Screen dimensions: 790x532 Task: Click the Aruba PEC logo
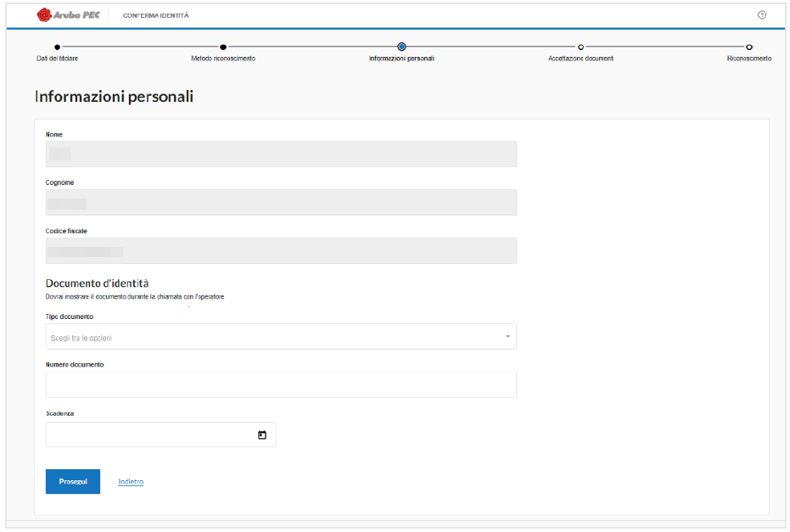[x=69, y=15]
